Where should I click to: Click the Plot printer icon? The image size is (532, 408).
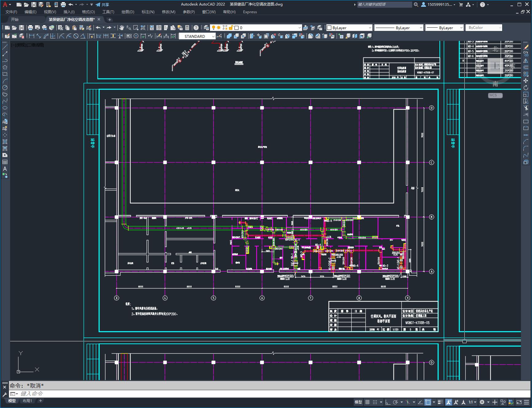[x=30, y=28]
